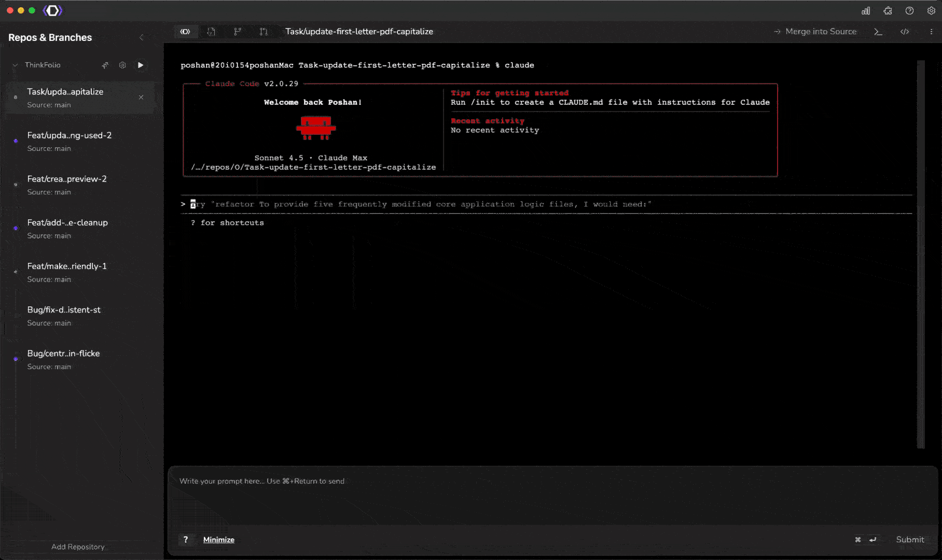Select the Bug/centr..in-flicke branch
The width and height of the screenshot is (942, 560).
(x=80, y=359)
